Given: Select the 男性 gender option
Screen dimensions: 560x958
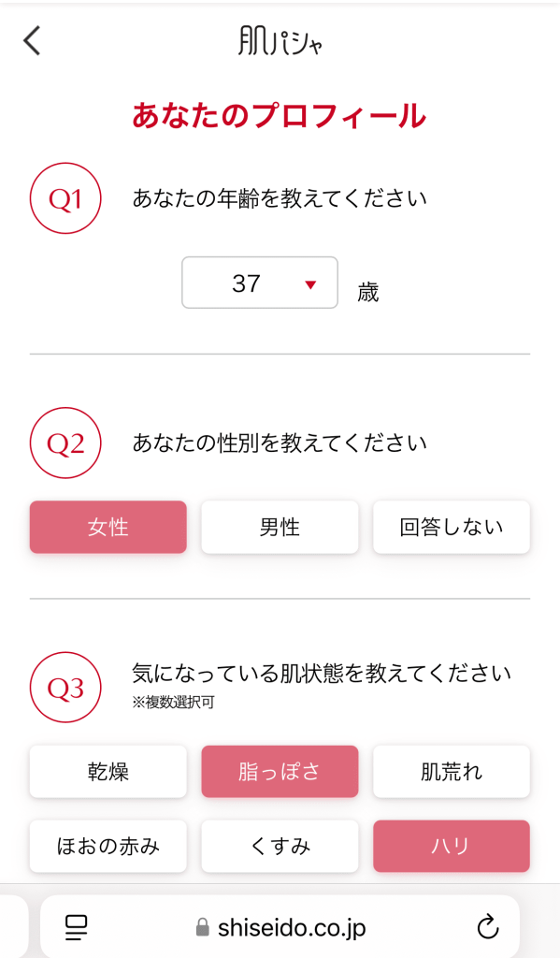Looking at the screenshot, I should point(280,527).
